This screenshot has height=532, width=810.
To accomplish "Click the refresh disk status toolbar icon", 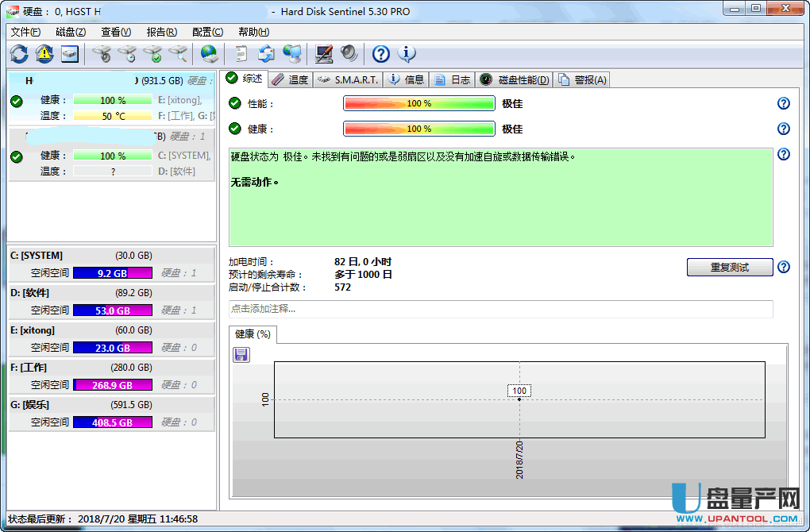I will click(19, 54).
